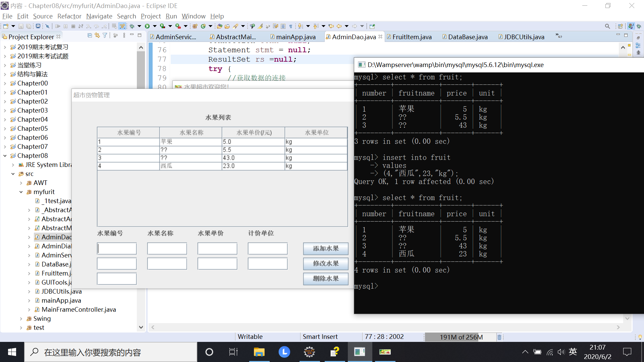Viewport: 644px width, 362px height.
Task: Collapse the myfurit package
Action: 21,192
